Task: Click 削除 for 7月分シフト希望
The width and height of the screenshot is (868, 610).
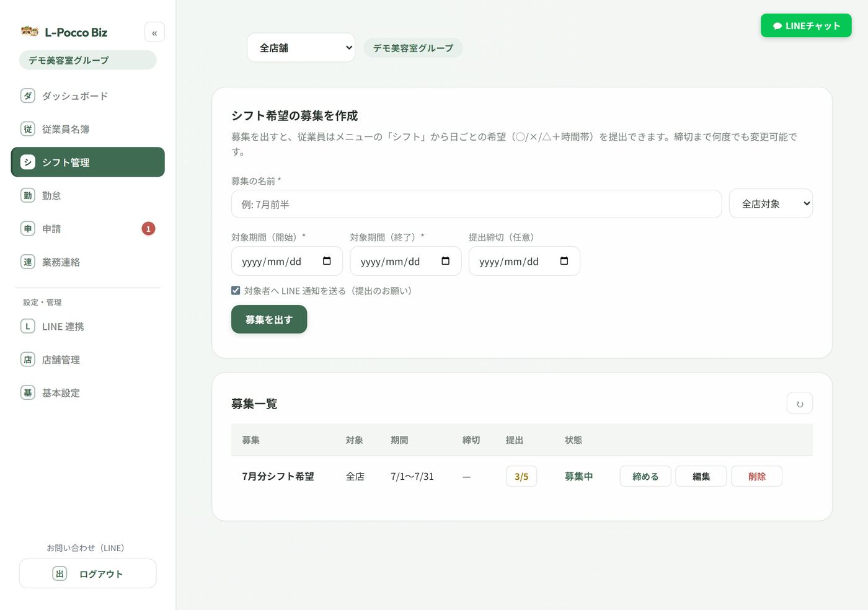Action: click(x=756, y=476)
